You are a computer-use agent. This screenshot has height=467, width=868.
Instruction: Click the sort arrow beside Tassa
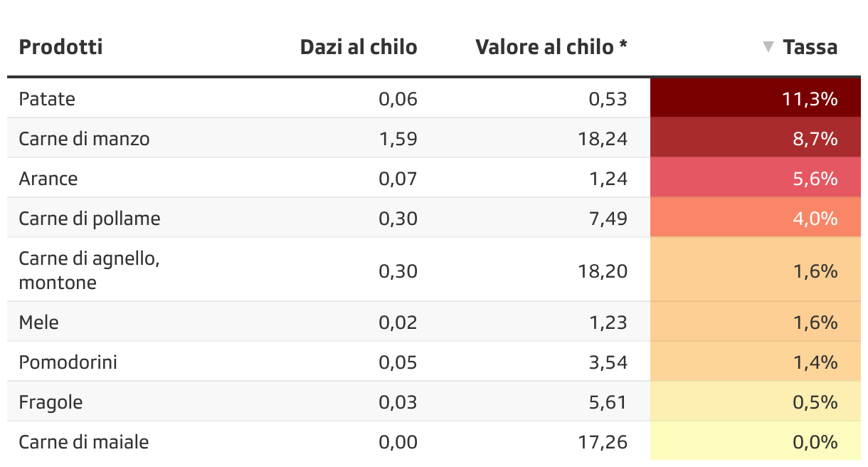pos(768,47)
